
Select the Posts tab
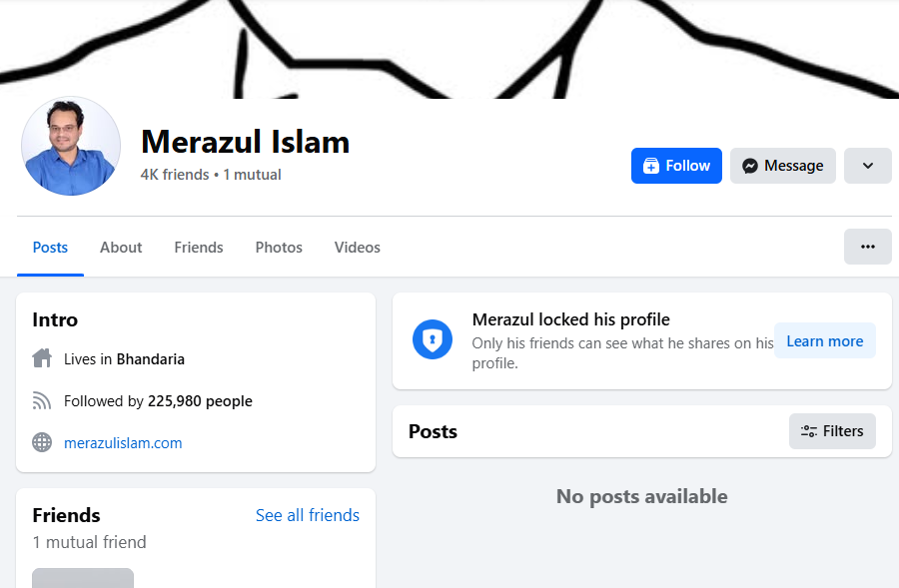coord(51,247)
